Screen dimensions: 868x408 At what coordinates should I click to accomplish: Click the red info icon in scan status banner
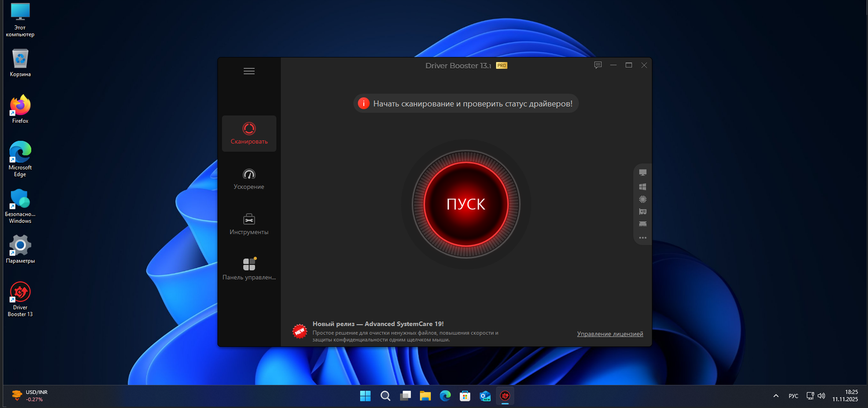(363, 104)
